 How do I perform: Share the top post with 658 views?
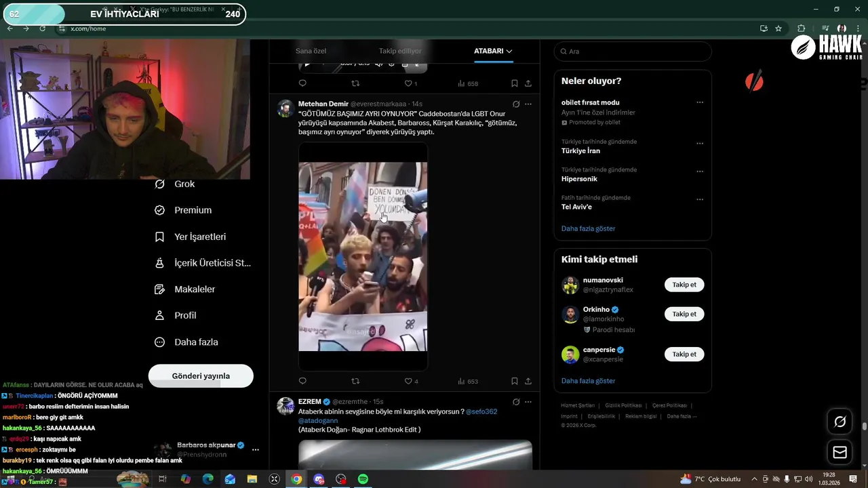(528, 83)
